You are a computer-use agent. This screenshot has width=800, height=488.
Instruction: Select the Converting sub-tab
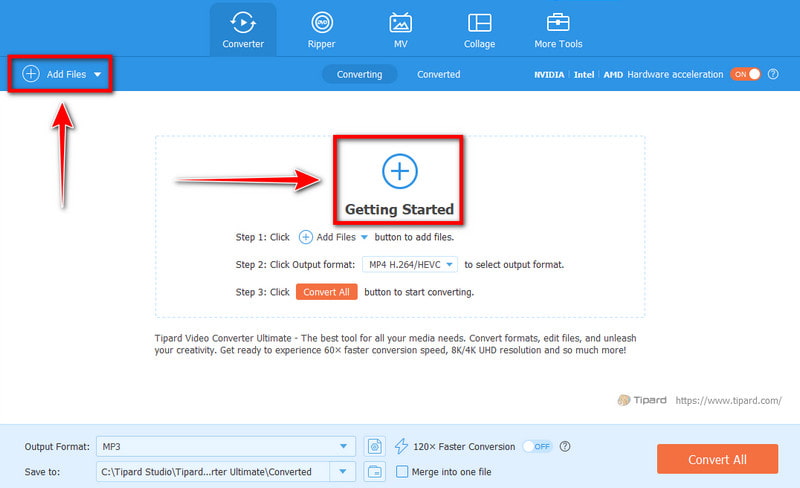click(x=359, y=75)
